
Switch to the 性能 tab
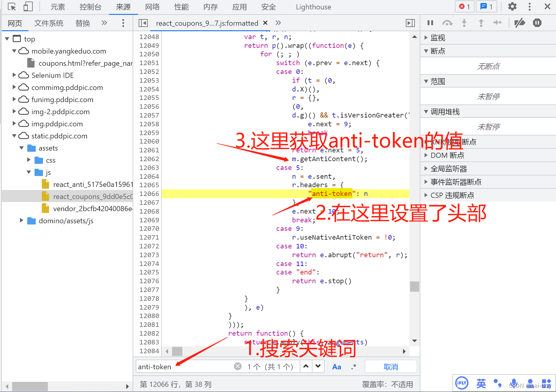[181, 7]
